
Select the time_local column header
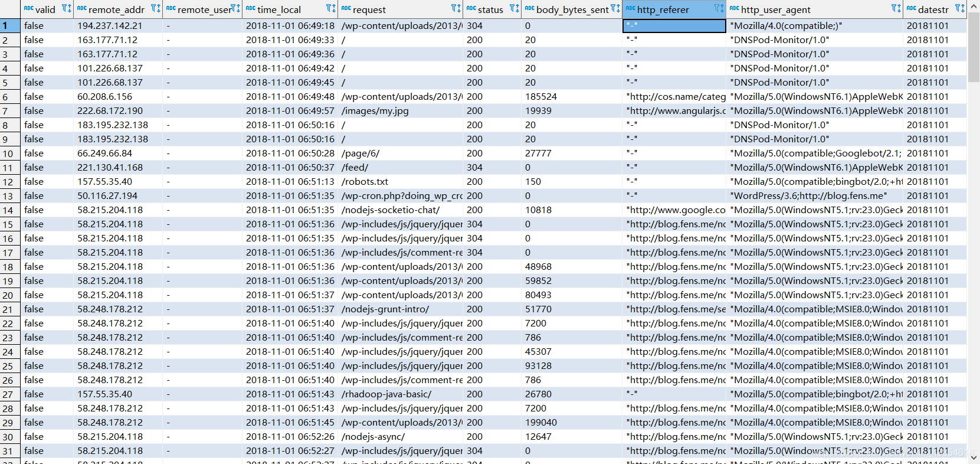pos(290,9)
